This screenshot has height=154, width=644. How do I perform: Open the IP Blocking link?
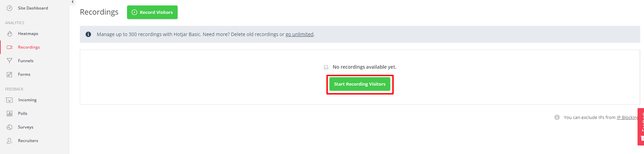click(627, 117)
